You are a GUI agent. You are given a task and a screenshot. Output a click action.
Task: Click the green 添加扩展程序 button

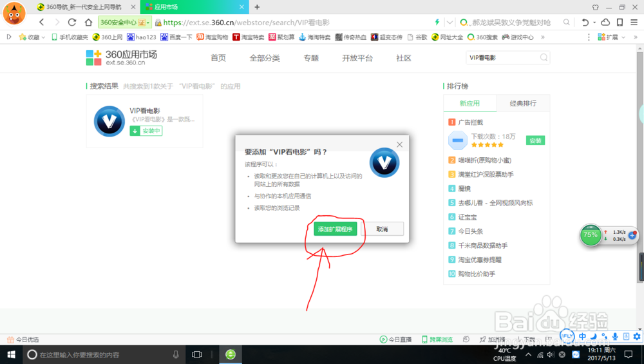(335, 229)
